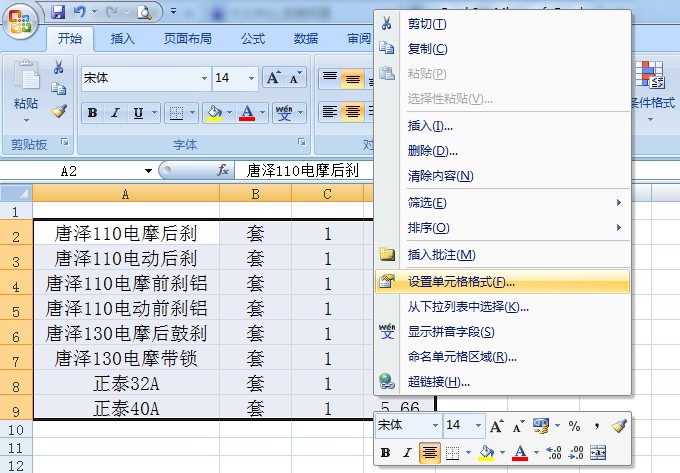This screenshot has height=473, width=680.
Task: Shrink font using the mini toolbar's small A
Action: point(519,426)
